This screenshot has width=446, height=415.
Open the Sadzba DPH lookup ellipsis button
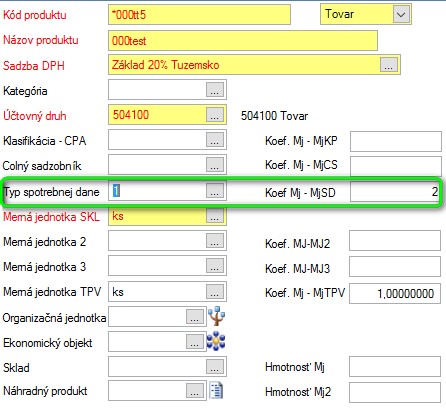(x=389, y=65)
